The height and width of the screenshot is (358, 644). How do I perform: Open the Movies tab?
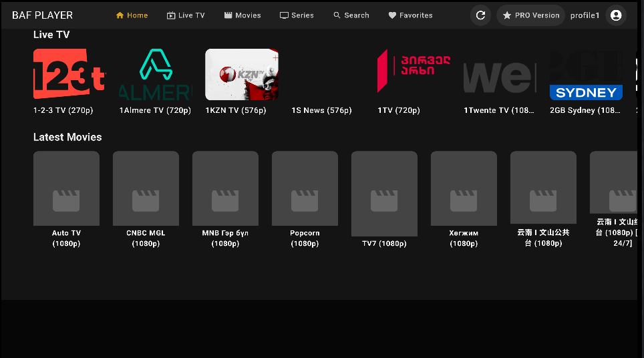(243, 15)
